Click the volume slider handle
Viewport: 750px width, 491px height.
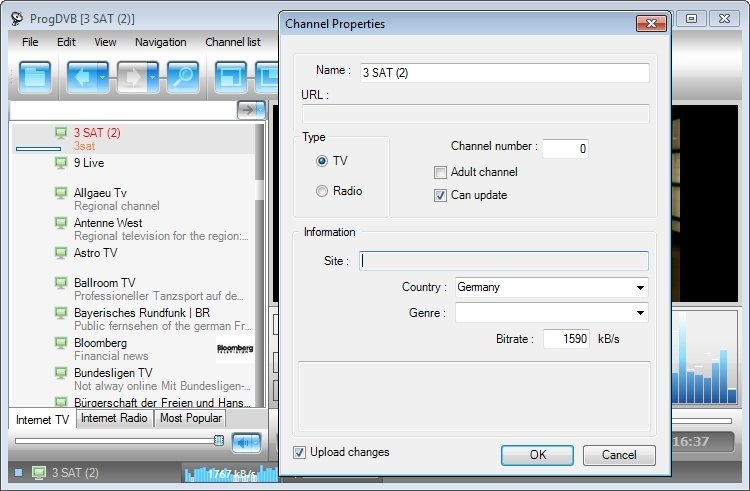coord(219,440)
